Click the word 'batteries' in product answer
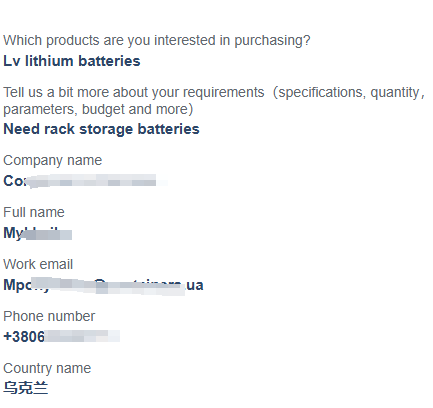The image size is (433, 408). [109, 61]
